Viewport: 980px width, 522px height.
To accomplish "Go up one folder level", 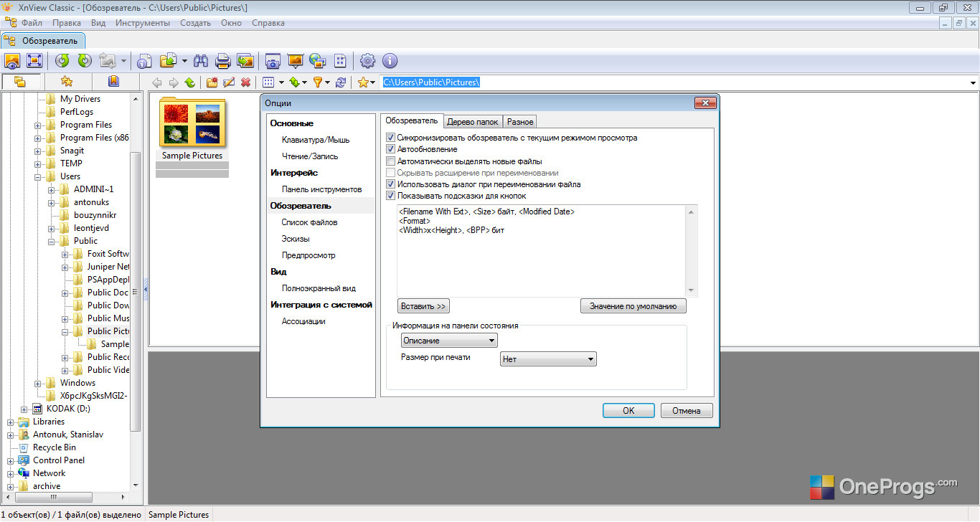I will pyautogui.click(x=190, y=82).
